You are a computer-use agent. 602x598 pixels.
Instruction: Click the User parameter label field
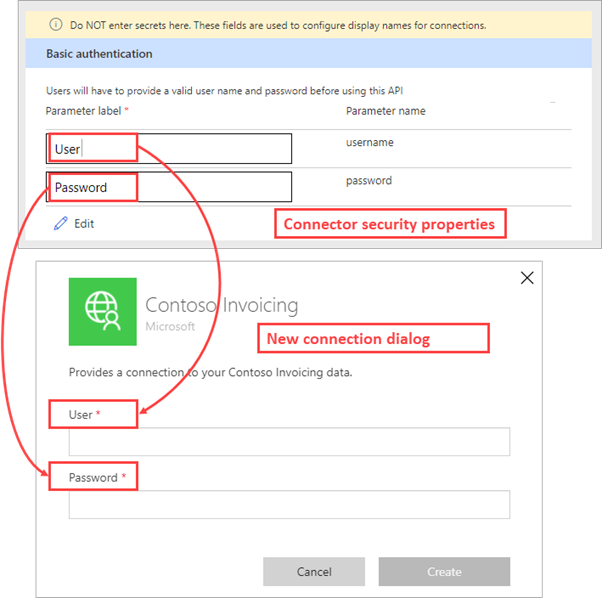click(x=169, y=149)
